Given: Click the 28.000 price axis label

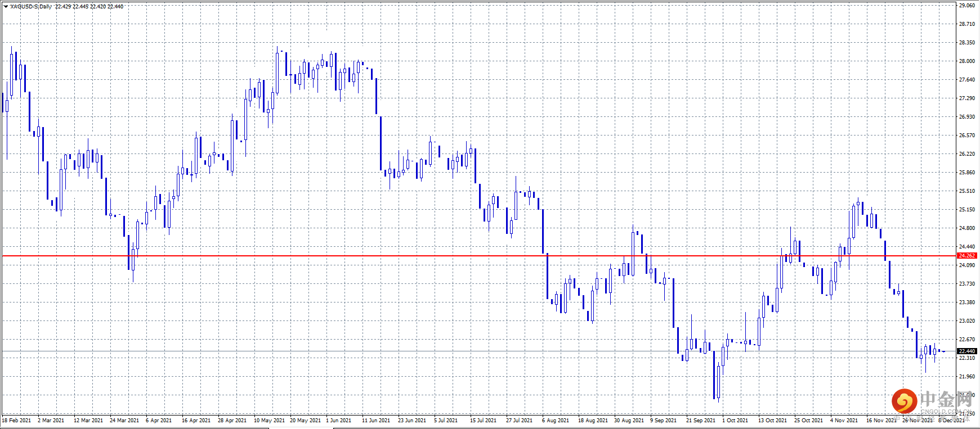Looking at the screenshot, I should click(966, 61).
